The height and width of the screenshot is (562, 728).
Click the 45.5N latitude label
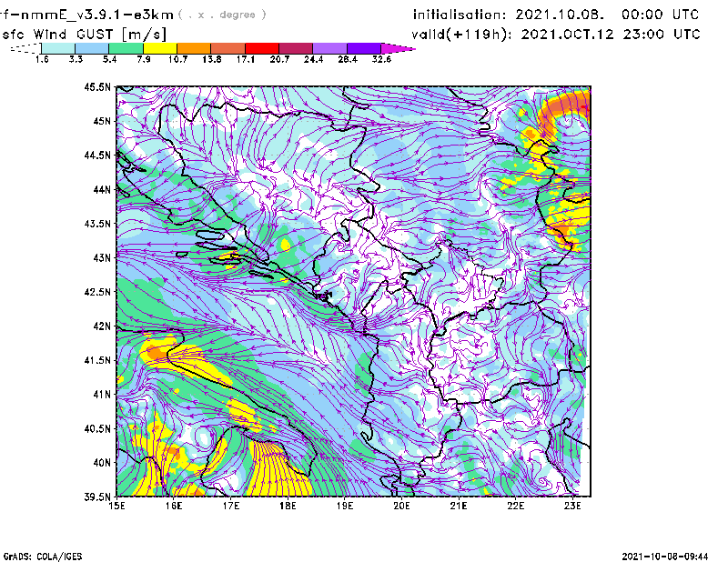(97, 86)
